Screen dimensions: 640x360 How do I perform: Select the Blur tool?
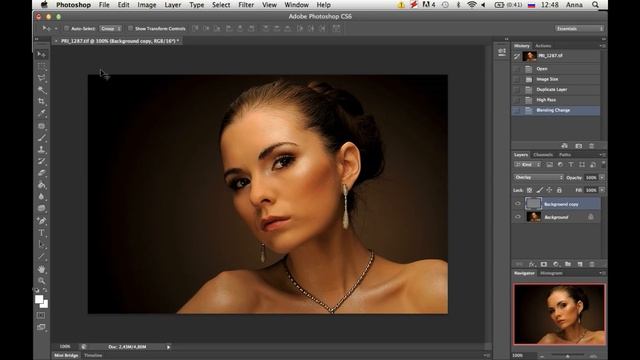(x=41, y=196)
